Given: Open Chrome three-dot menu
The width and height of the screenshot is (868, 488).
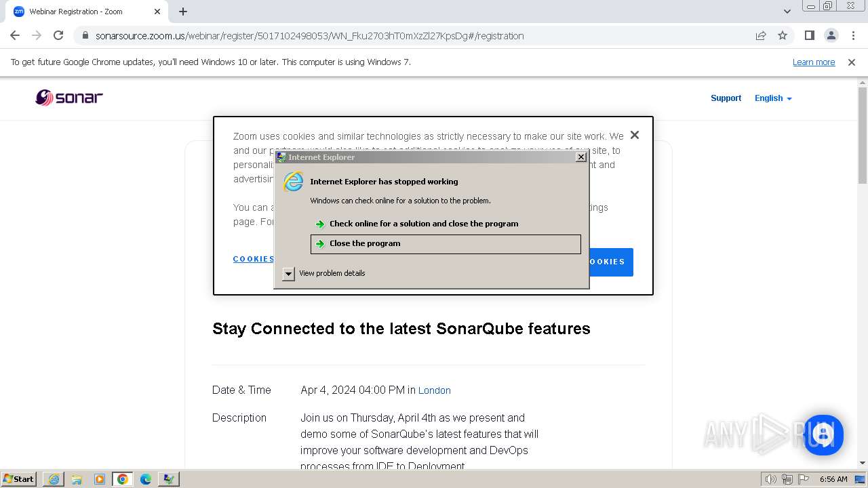Looking at the screenshot, I should [x=852, y=35].
